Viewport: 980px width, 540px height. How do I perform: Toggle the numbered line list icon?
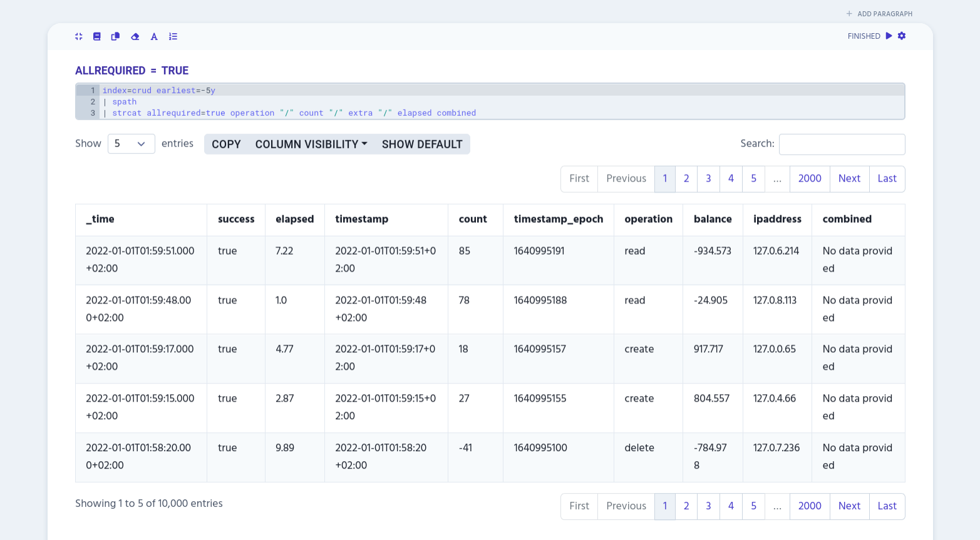point(173,36)
